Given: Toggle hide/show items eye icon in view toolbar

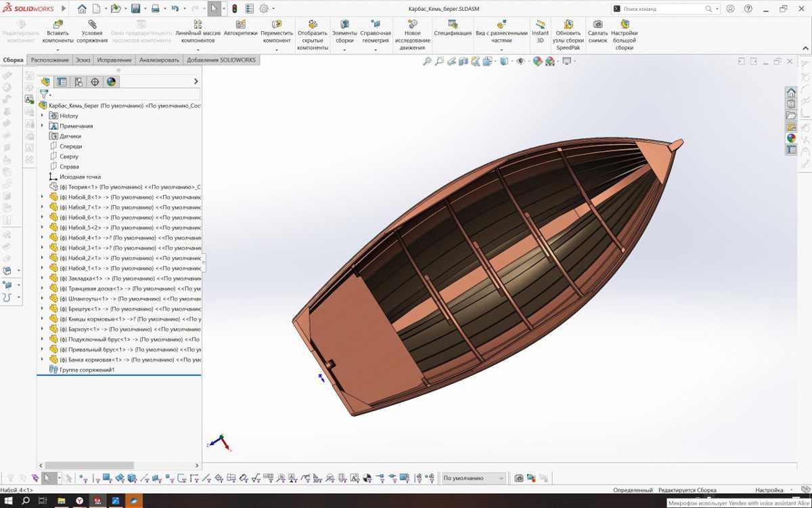Looking at the screenshot, I should pyautogui.click(x=520, y=62).
